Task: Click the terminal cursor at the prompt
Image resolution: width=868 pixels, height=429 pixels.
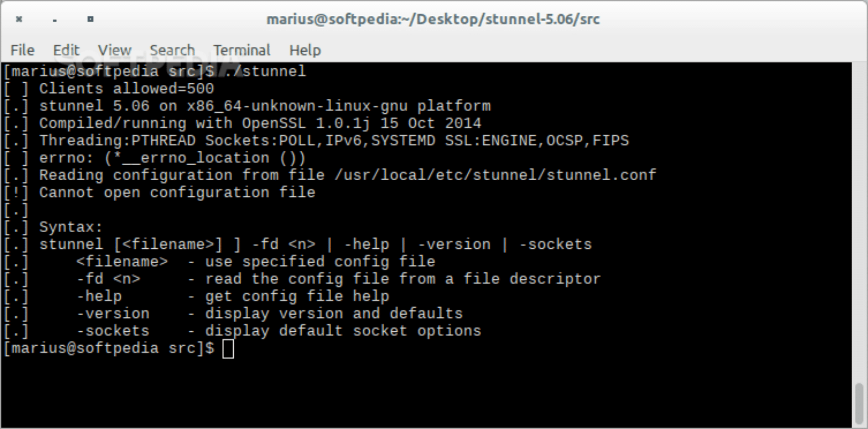Action: (228, 349)
